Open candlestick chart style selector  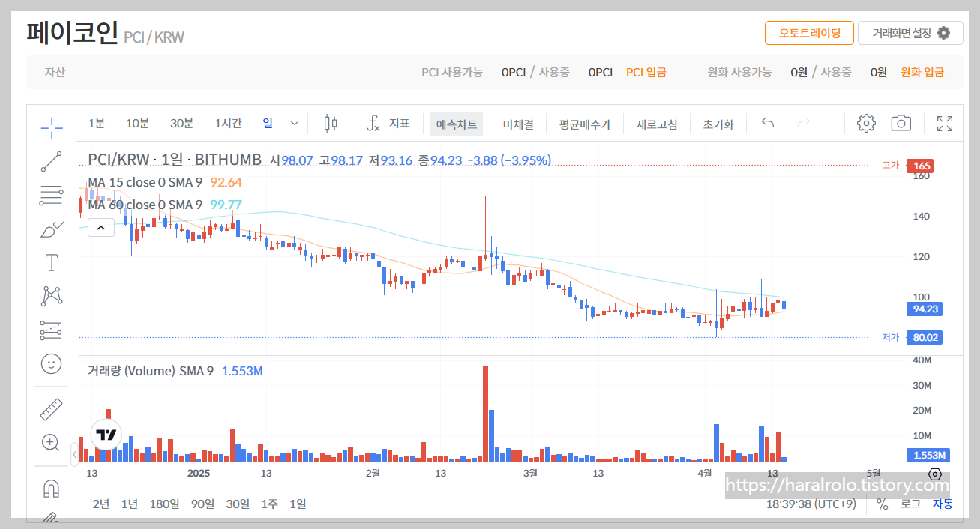[x=331, y=124]
